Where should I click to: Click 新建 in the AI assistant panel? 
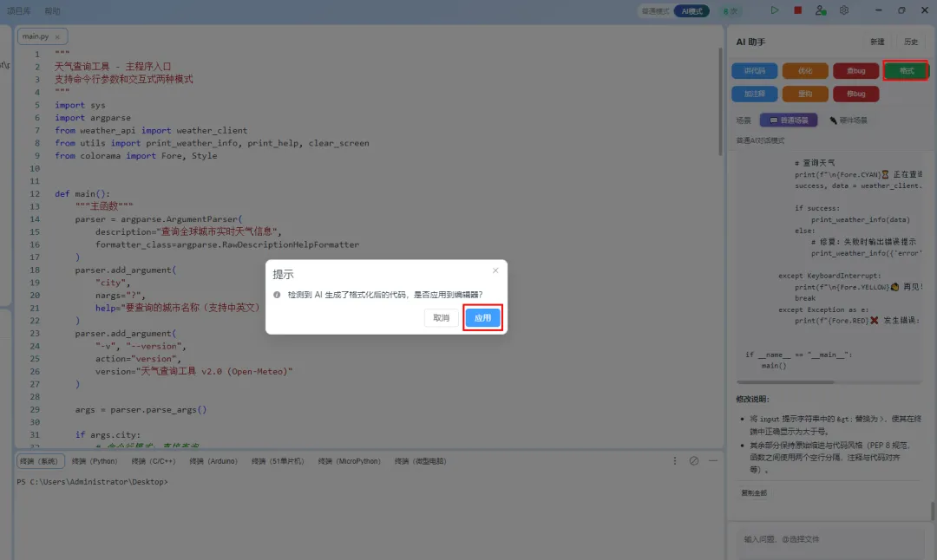point(877,42)
